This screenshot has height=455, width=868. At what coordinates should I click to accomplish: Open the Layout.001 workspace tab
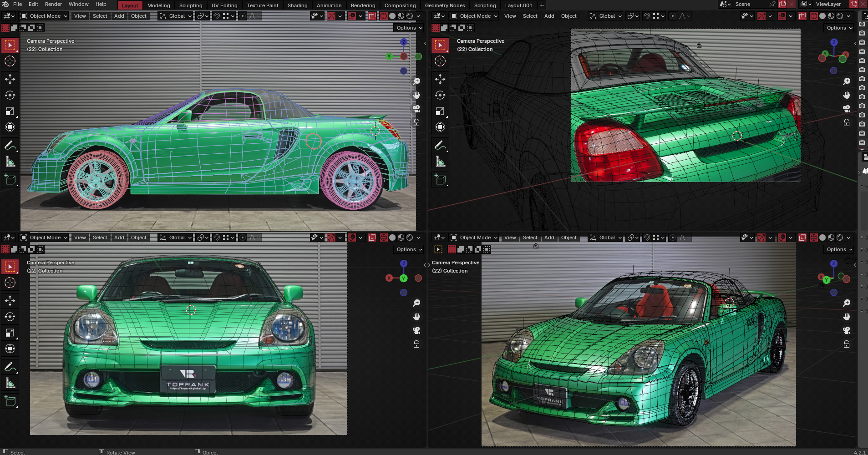pos(518,5)
